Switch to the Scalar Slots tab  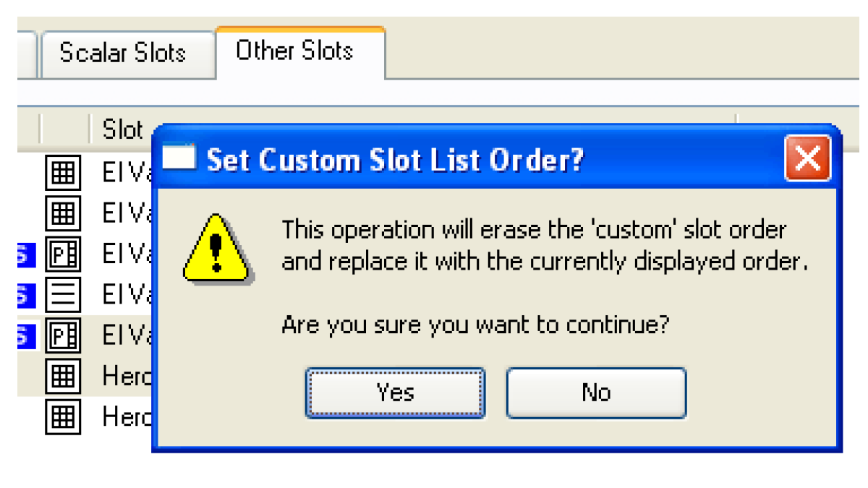123,53
